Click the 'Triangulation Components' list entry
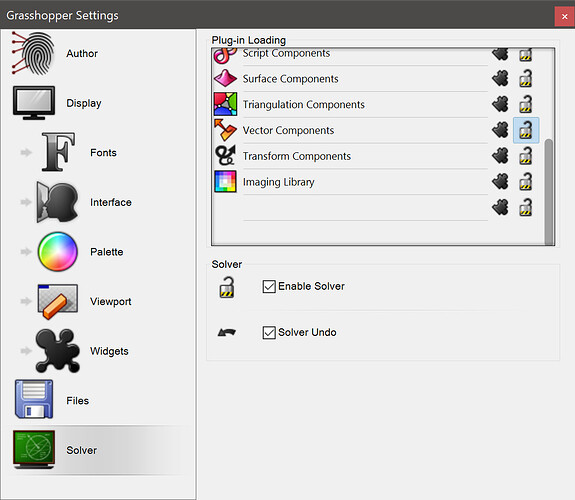The image size is (575, 500). click(304, 105)
